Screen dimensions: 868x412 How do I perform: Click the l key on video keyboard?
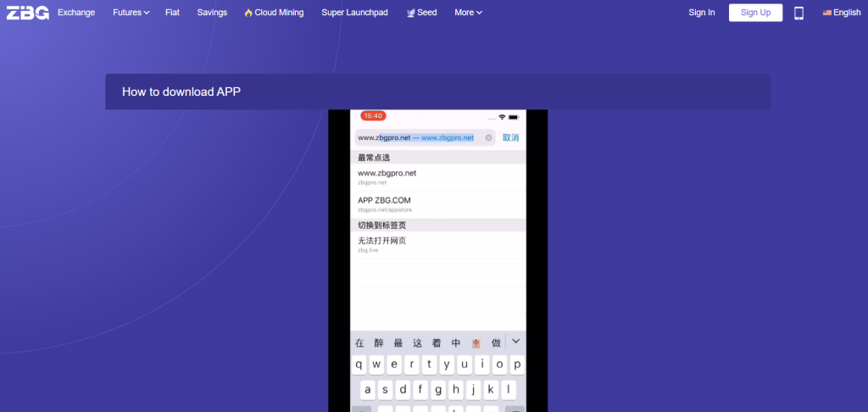point(509,389)
